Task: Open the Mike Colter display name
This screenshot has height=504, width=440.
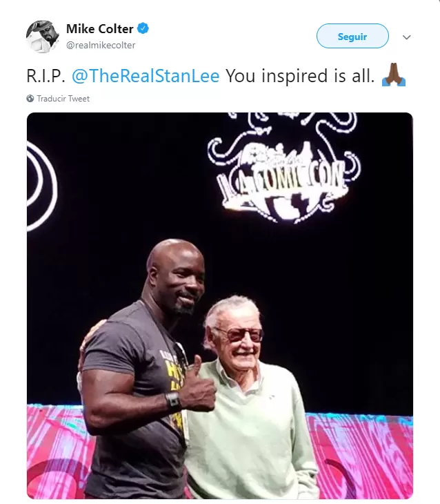Action: pyautogui.click(x=99, y=29)
